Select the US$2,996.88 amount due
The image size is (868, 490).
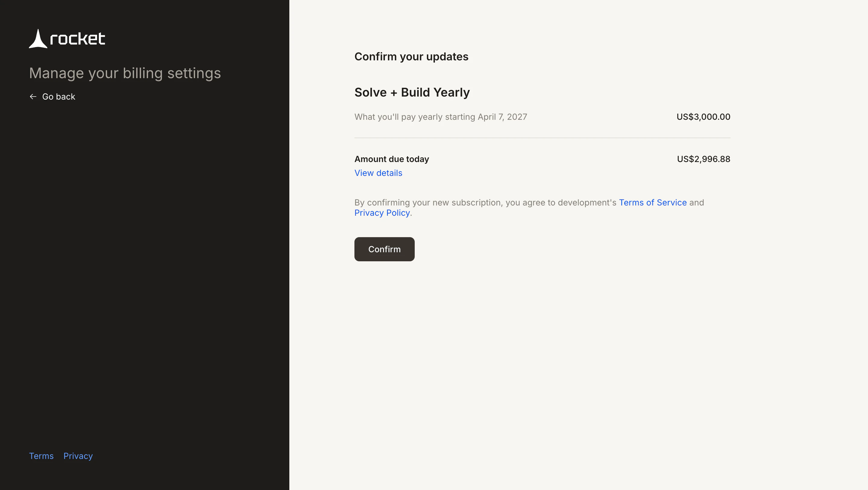pos(703,159)
